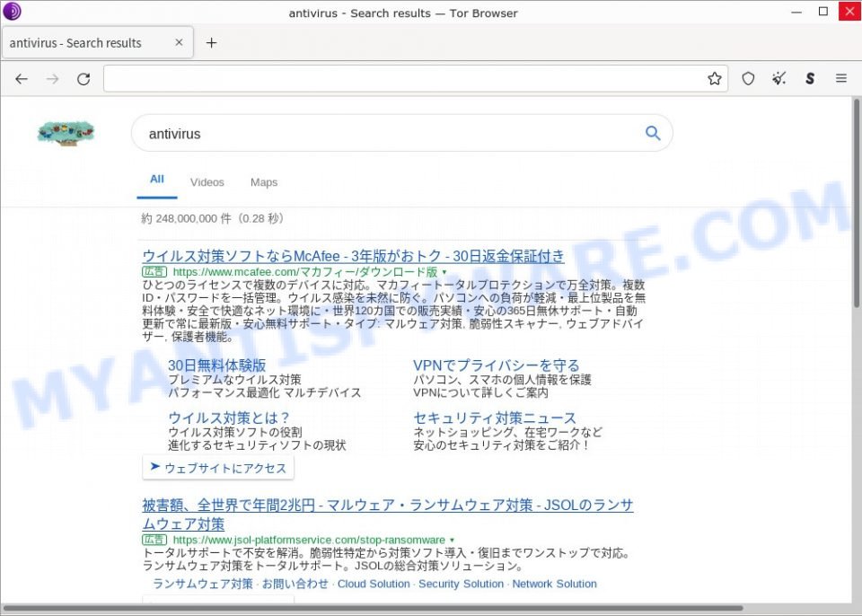Screen dimensions: 862x616
Task: Open the Tor security level shield
Action: [x=748, y=79]
